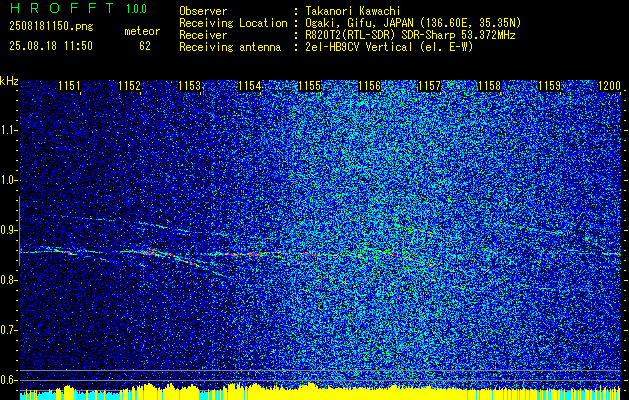Click the HROFFT title text
629x400 pixels.
point(63,8)
